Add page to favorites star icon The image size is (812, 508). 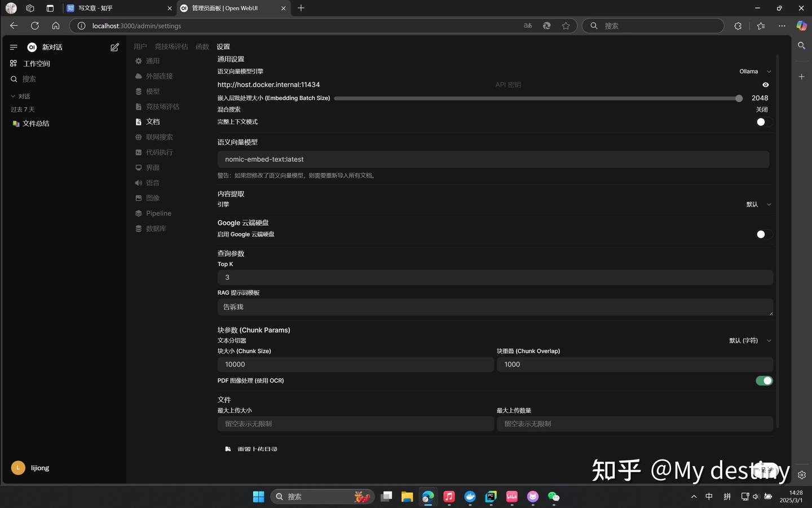click(566, 25)
